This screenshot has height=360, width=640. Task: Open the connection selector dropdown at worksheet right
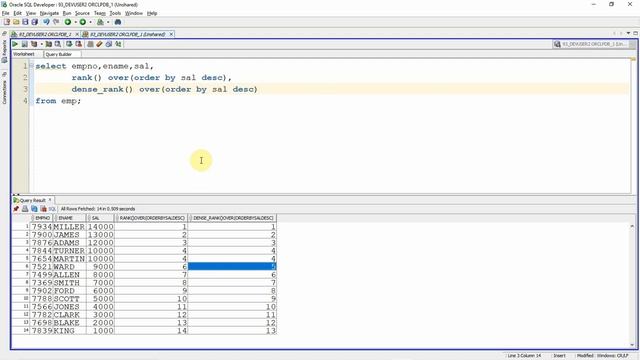(632, 44)
